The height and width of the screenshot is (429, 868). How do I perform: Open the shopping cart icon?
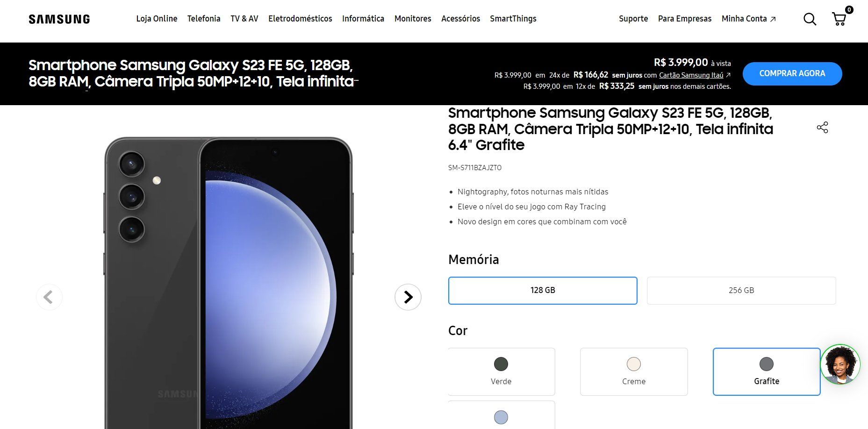tap(840, 18)
